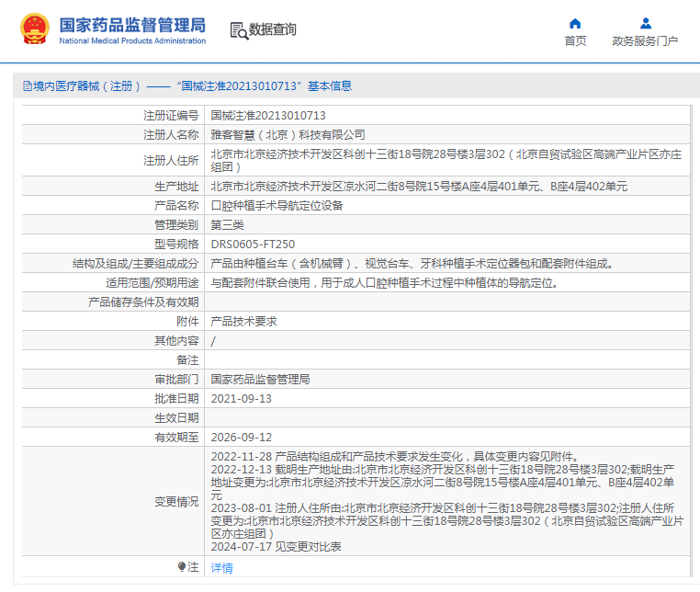Select approval date 2021-09-13
700x592 pixels.
click(241, 399)
